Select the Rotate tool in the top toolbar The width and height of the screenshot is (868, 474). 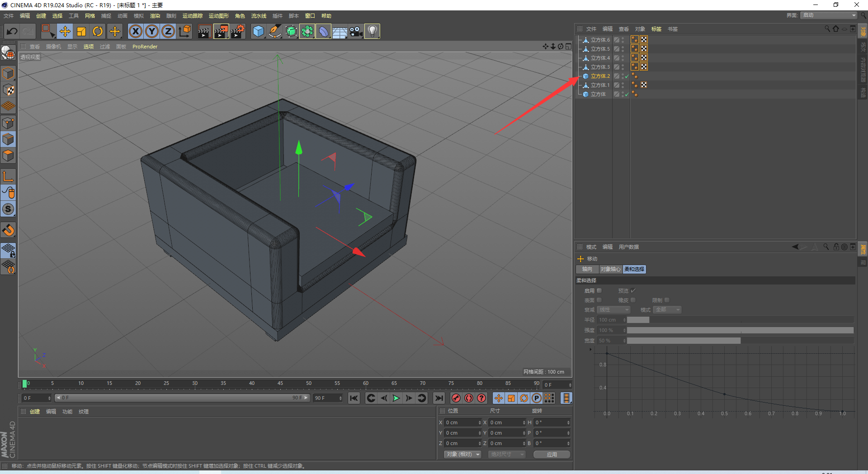pos(98,31)
